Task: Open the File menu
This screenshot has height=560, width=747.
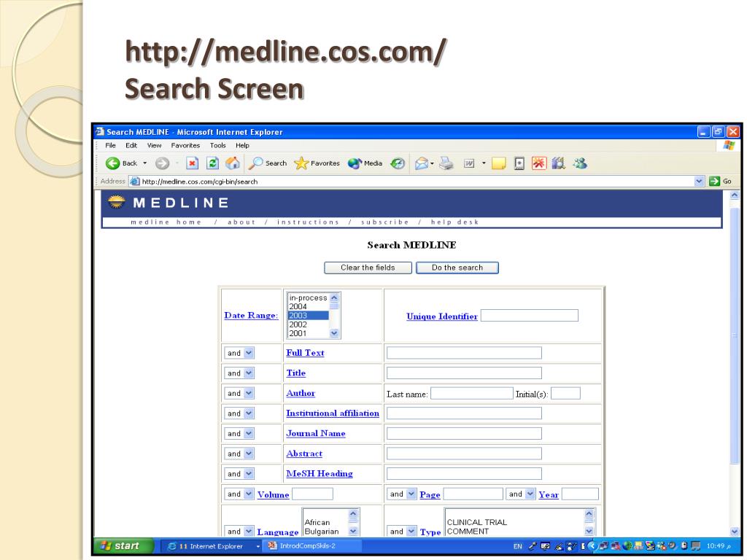Action: (x=111, y=145)
